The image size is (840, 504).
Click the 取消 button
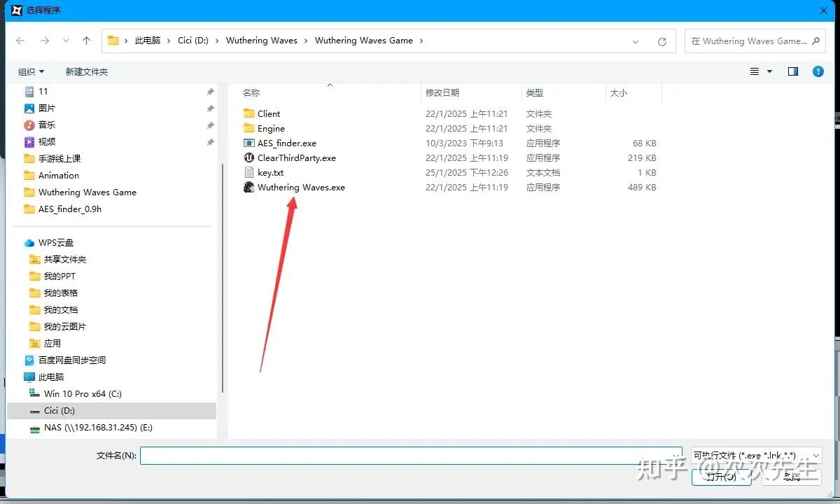[x=791, y=477]
